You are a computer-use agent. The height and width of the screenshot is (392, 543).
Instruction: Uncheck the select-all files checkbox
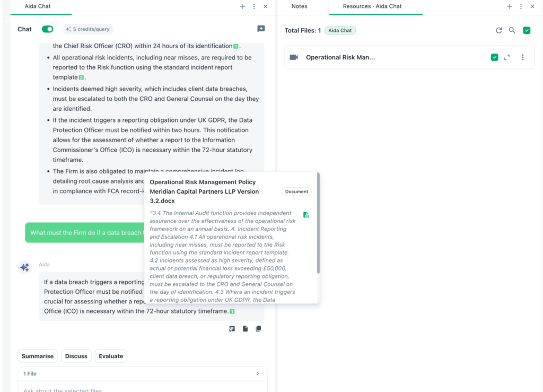point(527,30)
